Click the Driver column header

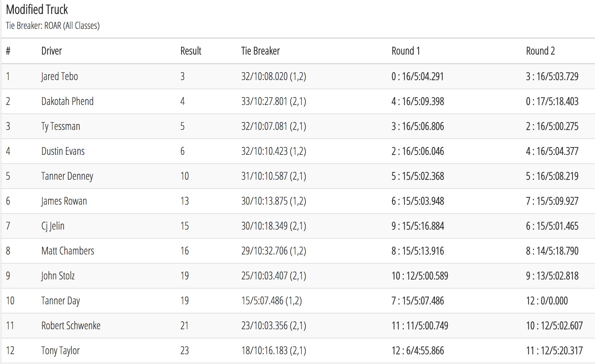[x=51, y=51]
